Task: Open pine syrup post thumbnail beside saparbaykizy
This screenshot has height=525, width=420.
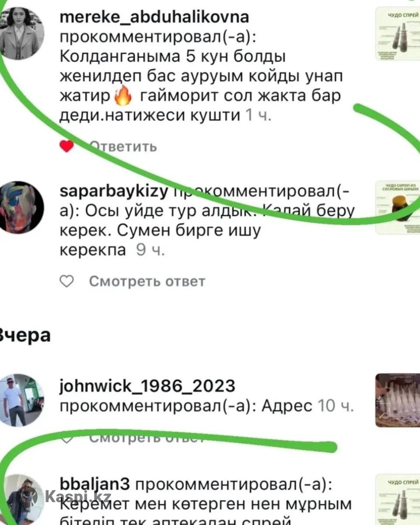Action: [398, 208]
